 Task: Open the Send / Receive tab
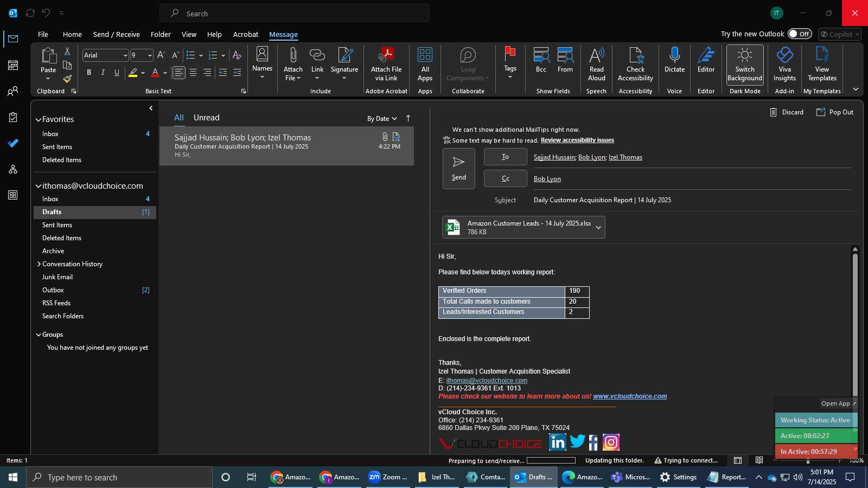117,34
